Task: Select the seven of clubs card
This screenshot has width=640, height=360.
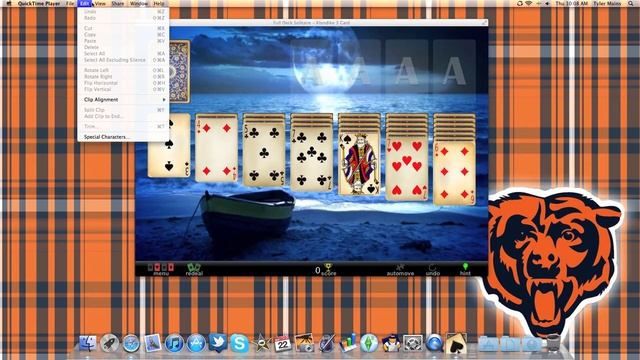Action: (x=311, y=159)
